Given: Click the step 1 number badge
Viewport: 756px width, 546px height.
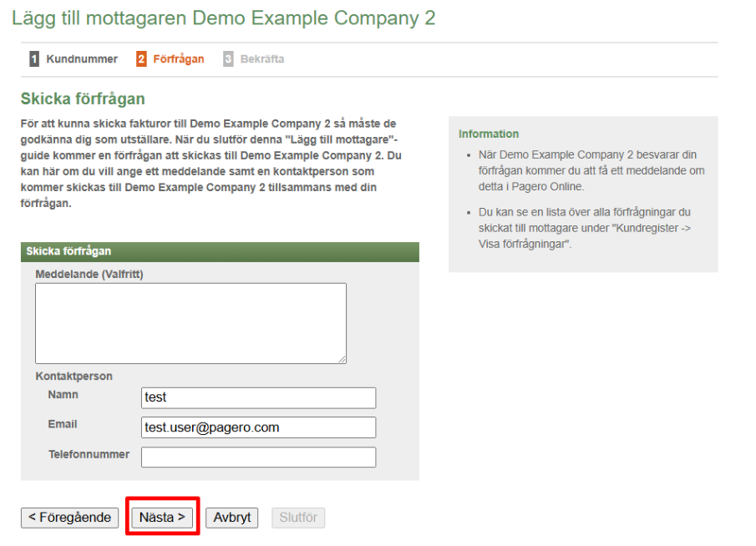Looking at the screenshot, I should click(34, 59).
